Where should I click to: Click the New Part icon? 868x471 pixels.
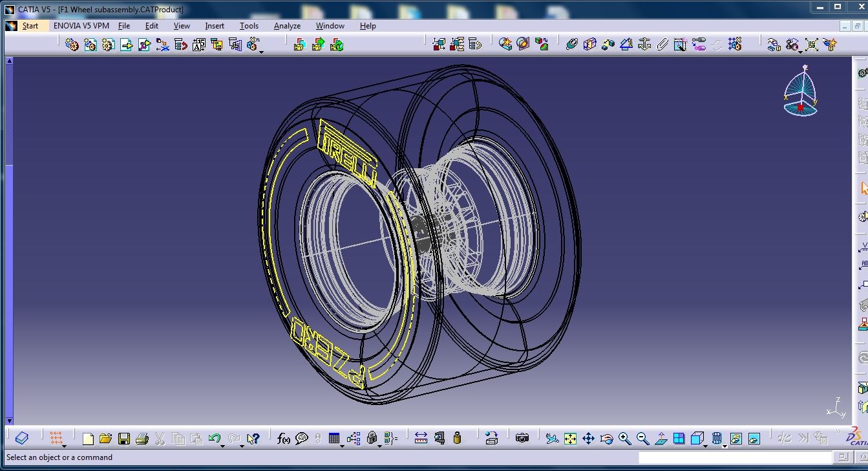[x=108, y=44]
